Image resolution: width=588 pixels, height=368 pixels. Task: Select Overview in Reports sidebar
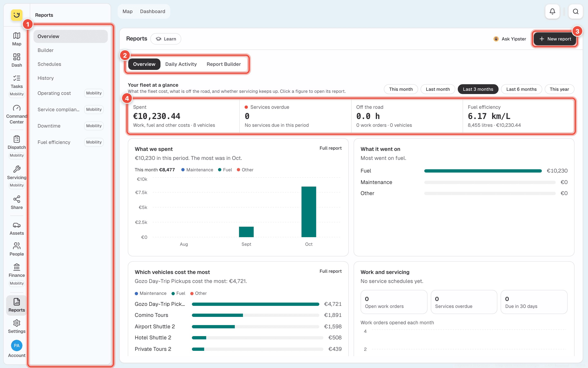point(70,36)
